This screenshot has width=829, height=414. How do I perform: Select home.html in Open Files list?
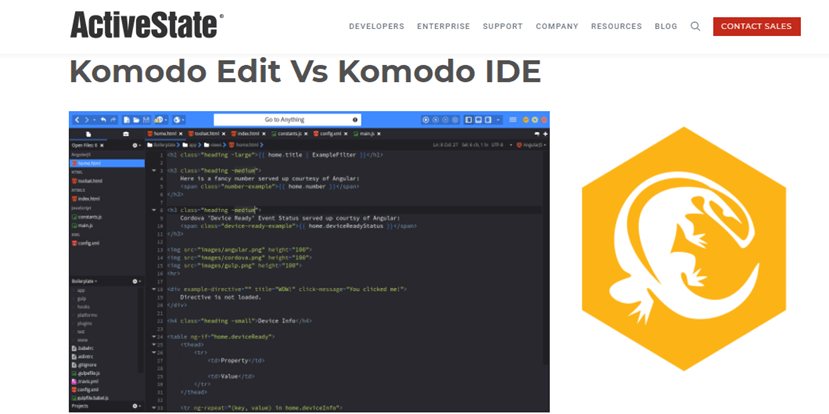(107, 163)
